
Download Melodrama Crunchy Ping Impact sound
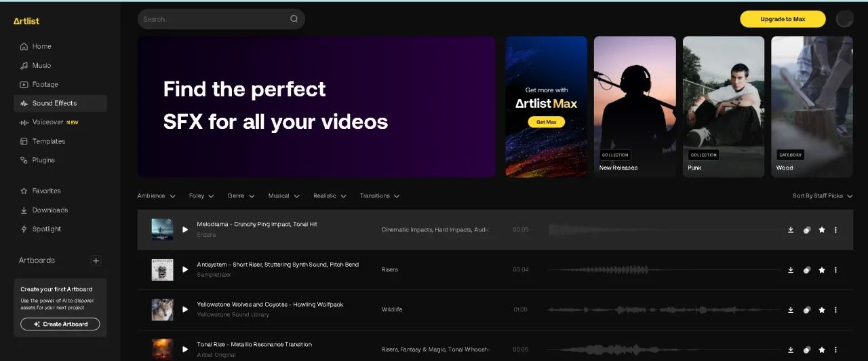point(791,230)
